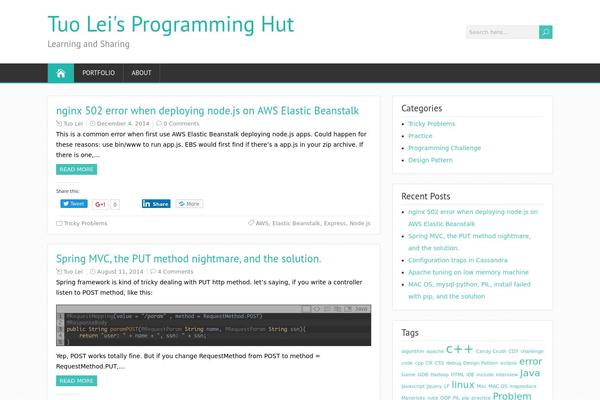Open recent post 'Spring MVC, the PUT method nightmare'
Screen dimensions: 600x400
469,242
